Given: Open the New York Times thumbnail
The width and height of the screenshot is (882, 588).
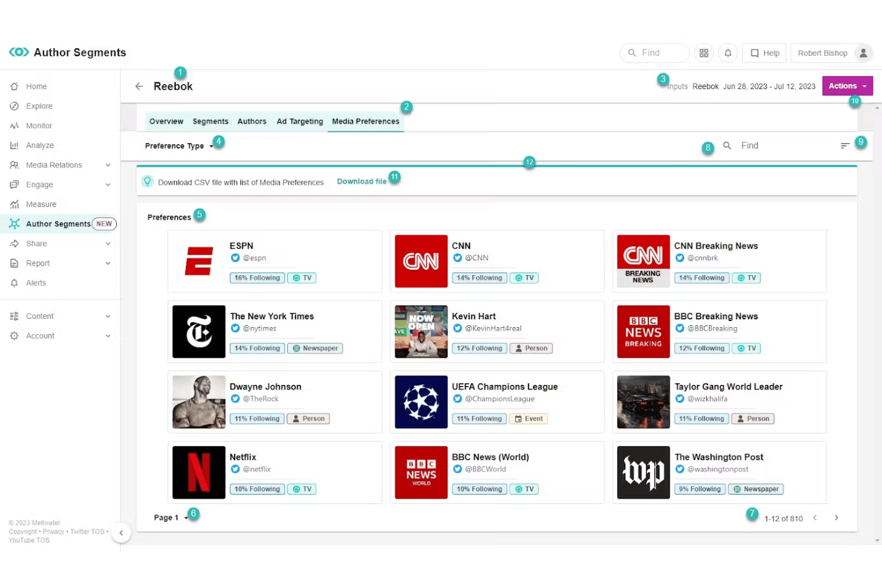Looking at the screenshot, I should pos(198,332).
